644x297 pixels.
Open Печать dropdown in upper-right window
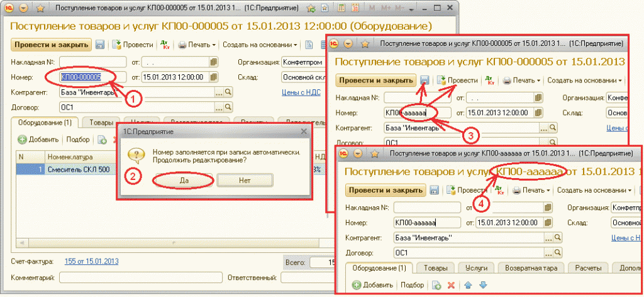[x=522, y=80]
